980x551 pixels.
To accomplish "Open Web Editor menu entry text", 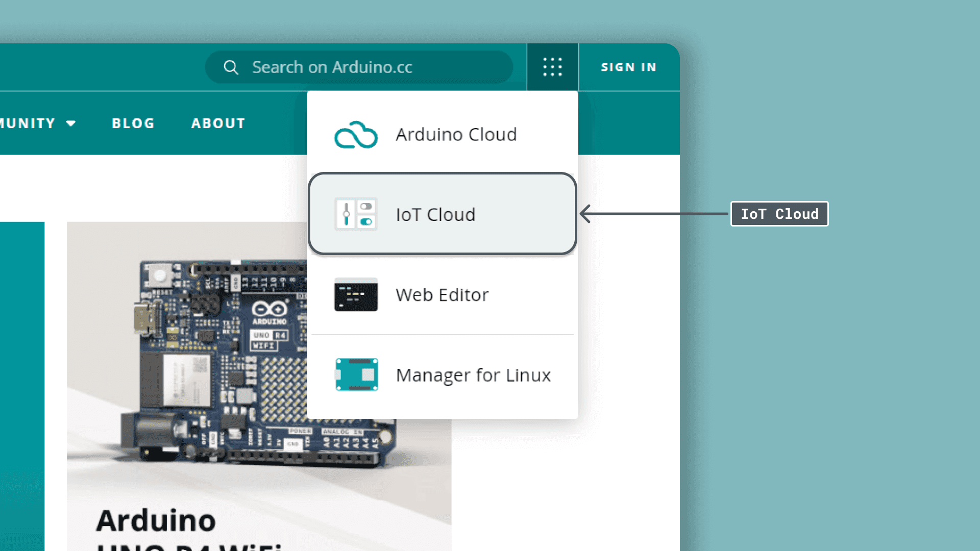I will point(442,295).
